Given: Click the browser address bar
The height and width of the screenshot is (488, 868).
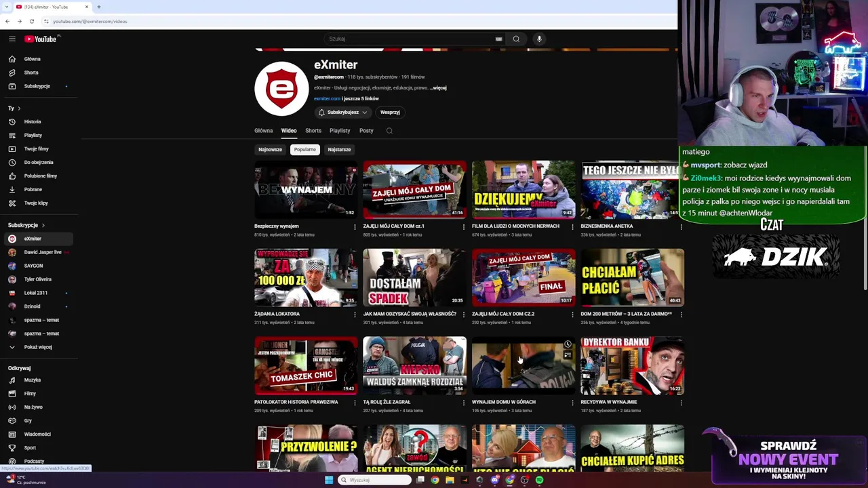Looking at the screenshot, I should (x=359, y=21).
